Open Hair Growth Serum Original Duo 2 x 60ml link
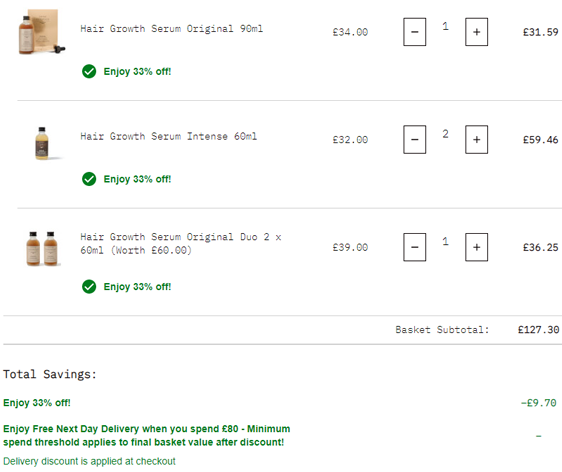 pos(181,243)
